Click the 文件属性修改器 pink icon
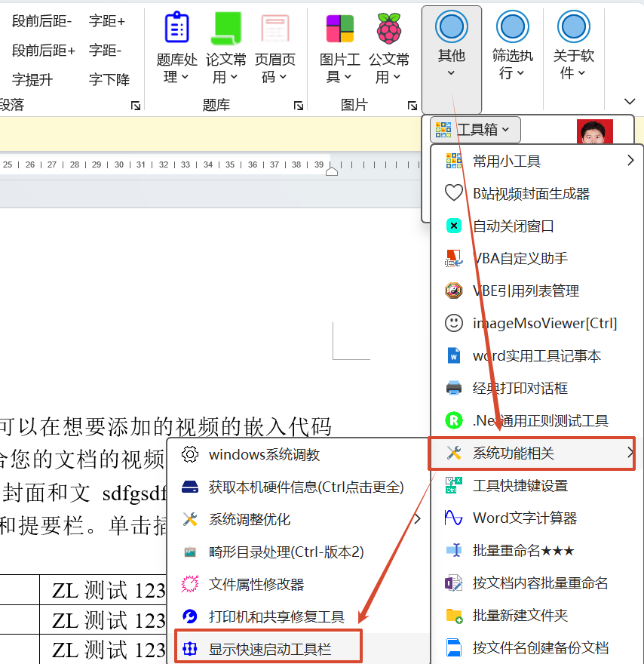Image resolution: width=644 pixels, height=664 pixels. click(x=189, y=584)
